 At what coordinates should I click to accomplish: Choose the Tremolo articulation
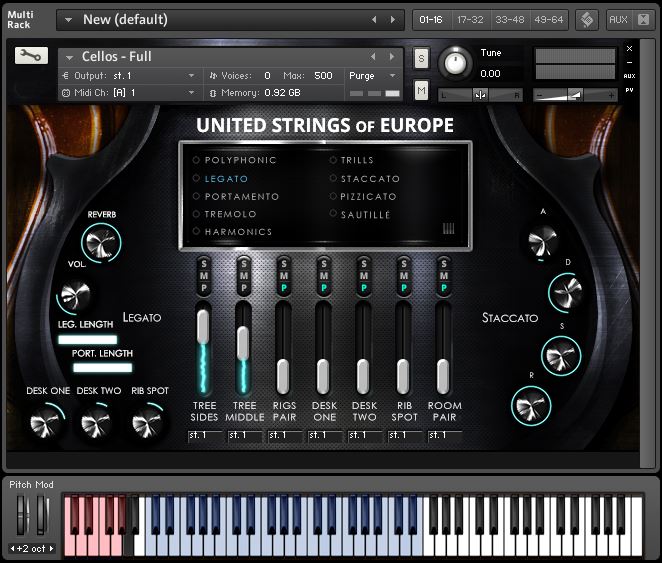click(230, 214)
